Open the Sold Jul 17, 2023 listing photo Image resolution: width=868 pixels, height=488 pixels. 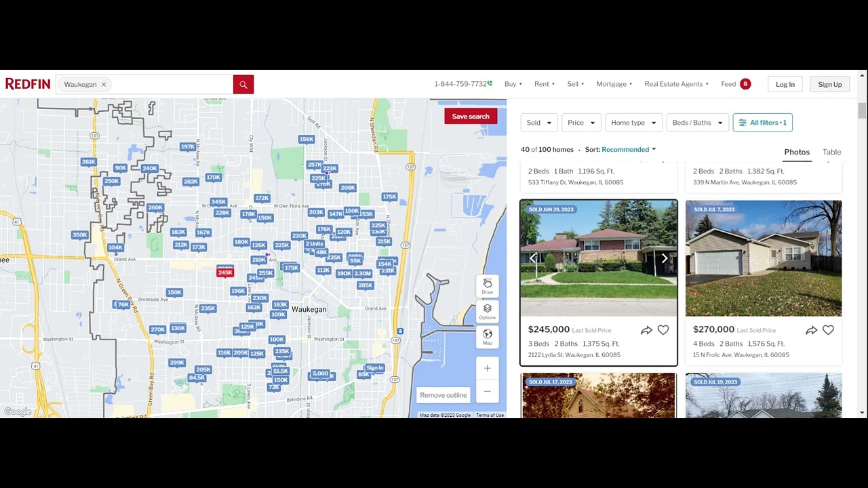599,396
